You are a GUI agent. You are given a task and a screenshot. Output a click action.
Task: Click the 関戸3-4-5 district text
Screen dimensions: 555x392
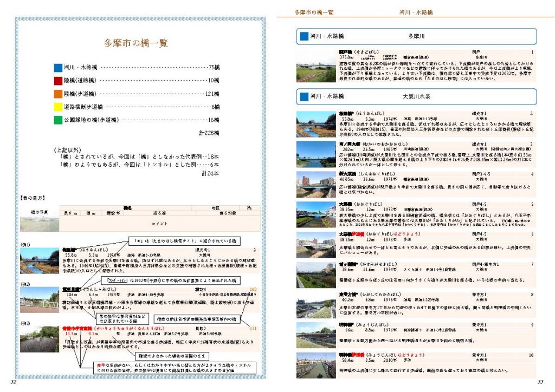(x=481, y=174)
